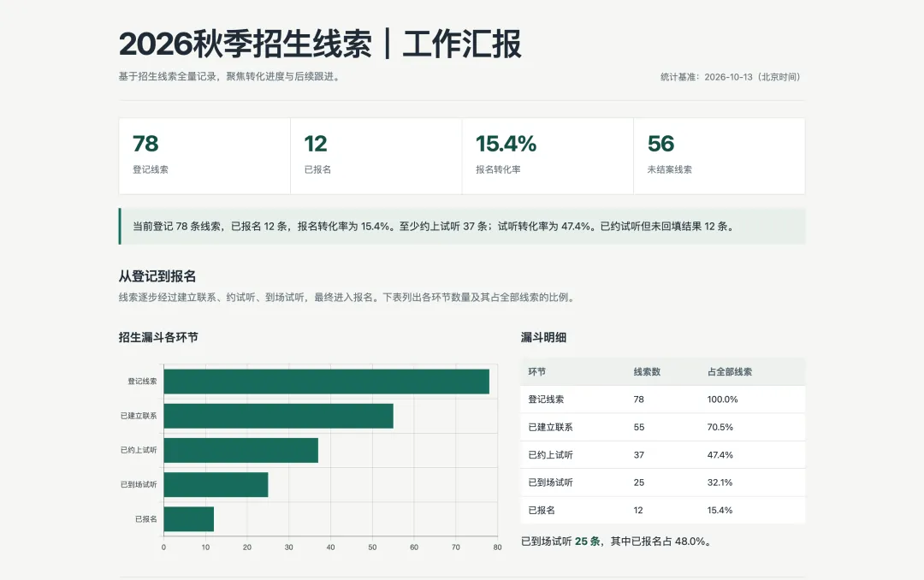Click the x-axis tick label 80

coord(497,547)
